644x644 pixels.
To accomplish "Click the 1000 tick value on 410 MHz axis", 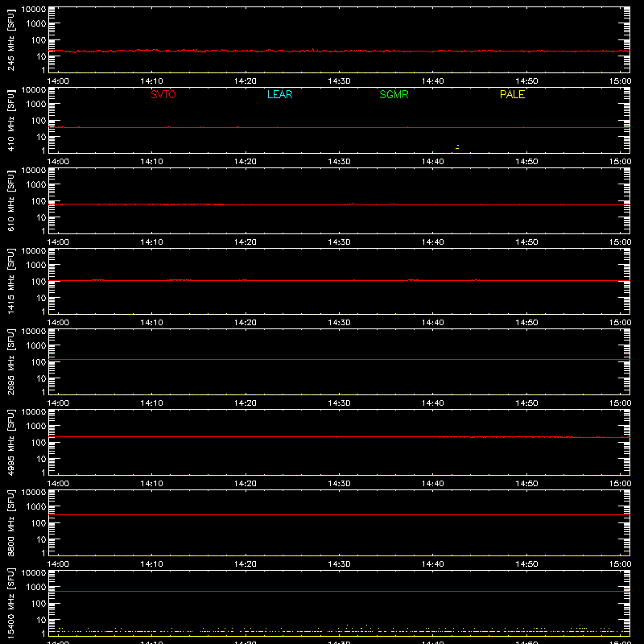I will pyautogui.click(x=36, y=105).
